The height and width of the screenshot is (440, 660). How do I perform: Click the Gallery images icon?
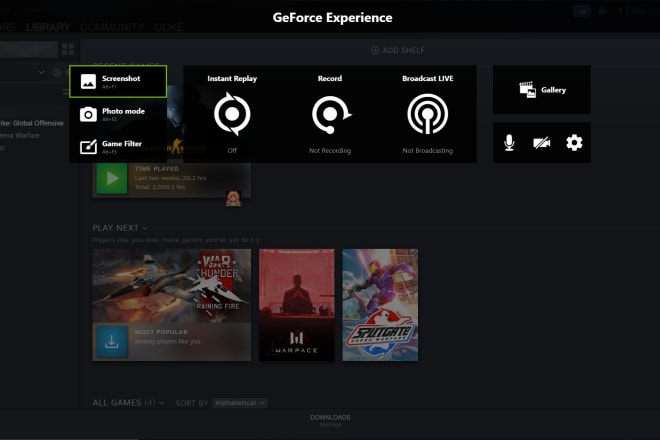click(x=527, y=90)
